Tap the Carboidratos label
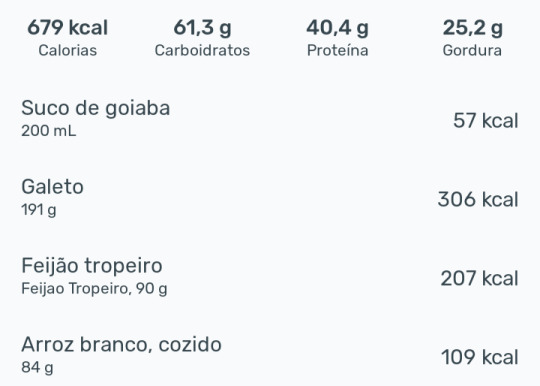This screenshot has height=386, width=540. [202, 51]
